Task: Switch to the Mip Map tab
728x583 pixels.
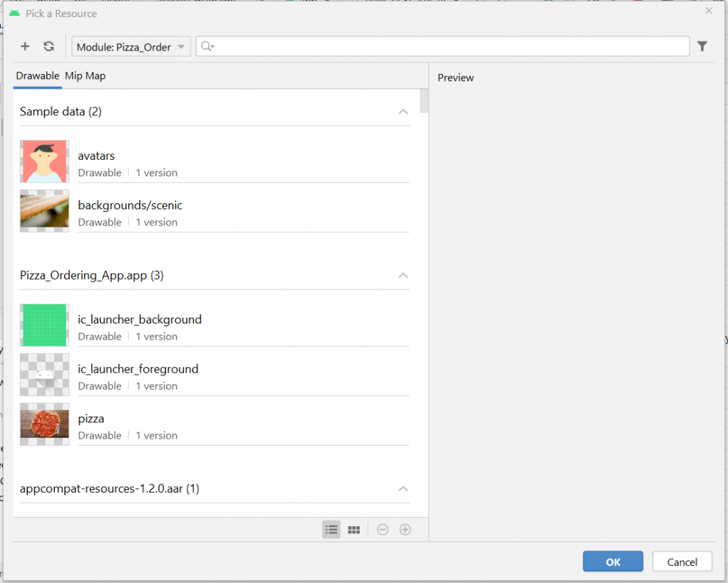Action: (85, 76)
